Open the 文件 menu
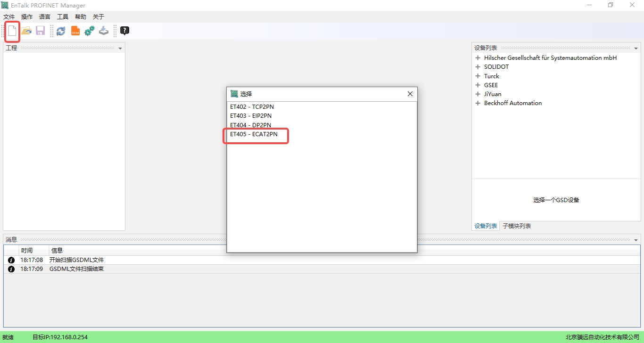644x343 pixels. [9, 17]
